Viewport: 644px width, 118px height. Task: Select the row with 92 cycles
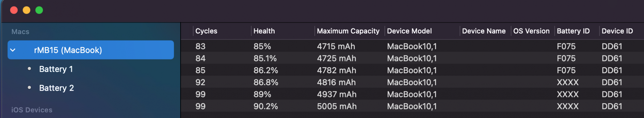click(x=412, y=82)
